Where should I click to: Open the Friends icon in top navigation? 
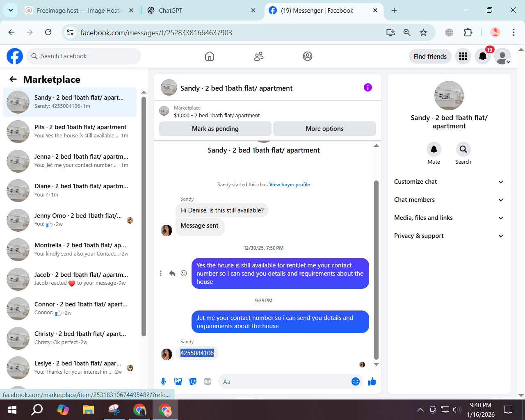click(259, 56)
